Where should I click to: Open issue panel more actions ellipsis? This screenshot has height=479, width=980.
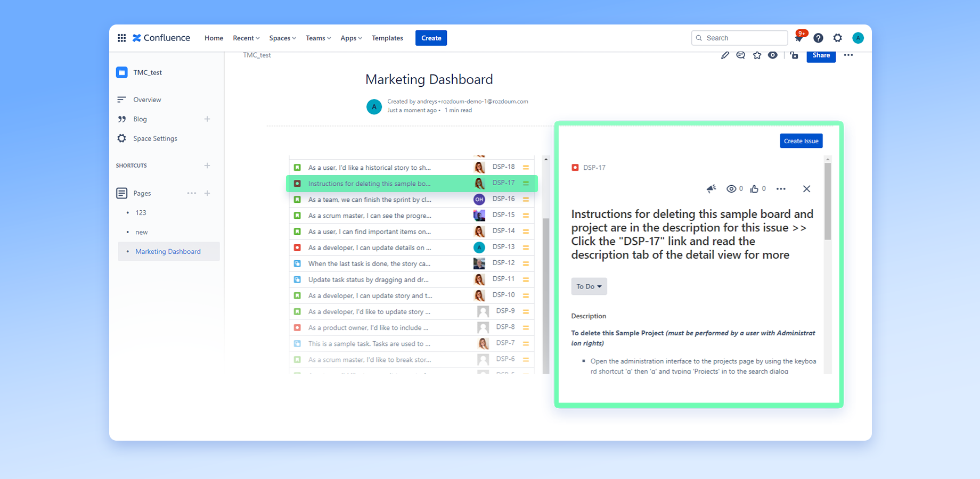coord(781,189)
